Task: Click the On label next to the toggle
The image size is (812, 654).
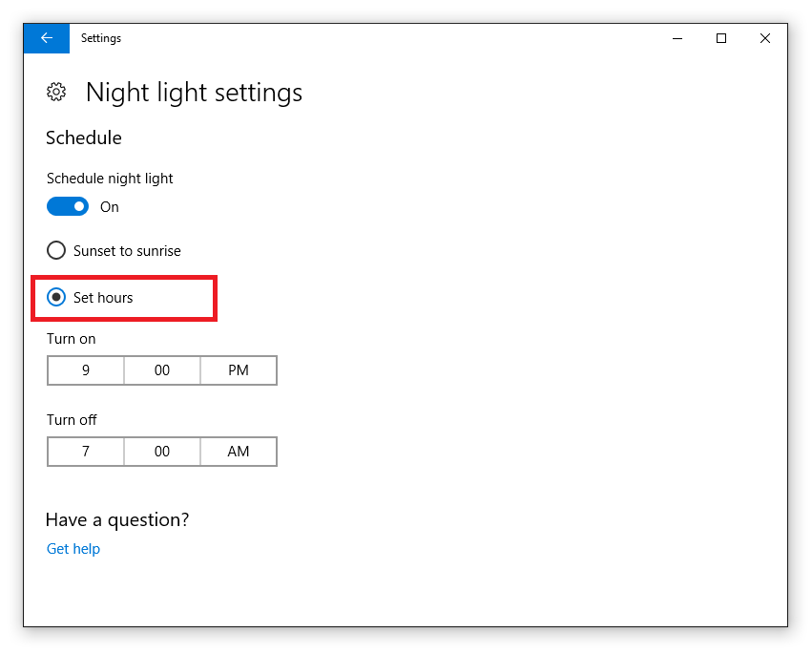Action: [110, 207]
